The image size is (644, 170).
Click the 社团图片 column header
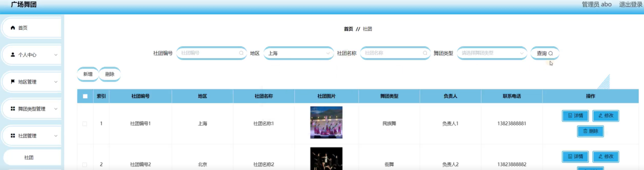click(327, 96)
